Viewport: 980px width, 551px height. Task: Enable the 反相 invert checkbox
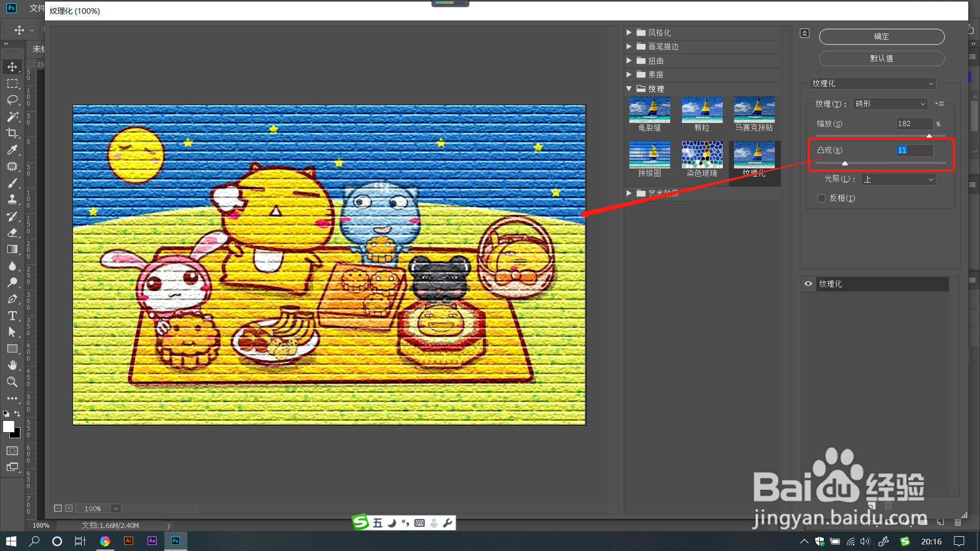pyautogui.click(x=821, y=198)
